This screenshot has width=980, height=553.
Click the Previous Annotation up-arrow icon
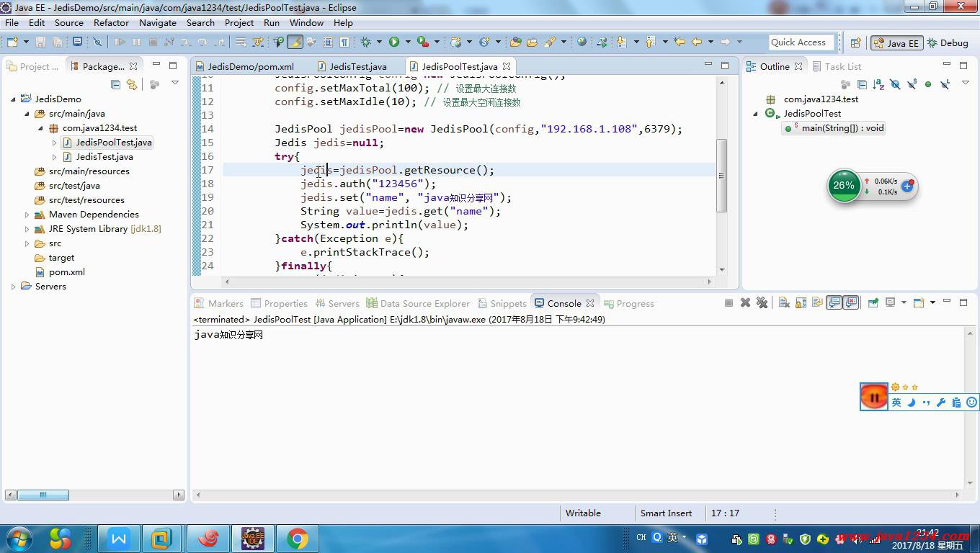pyautogui.click(x=649, y=42)
